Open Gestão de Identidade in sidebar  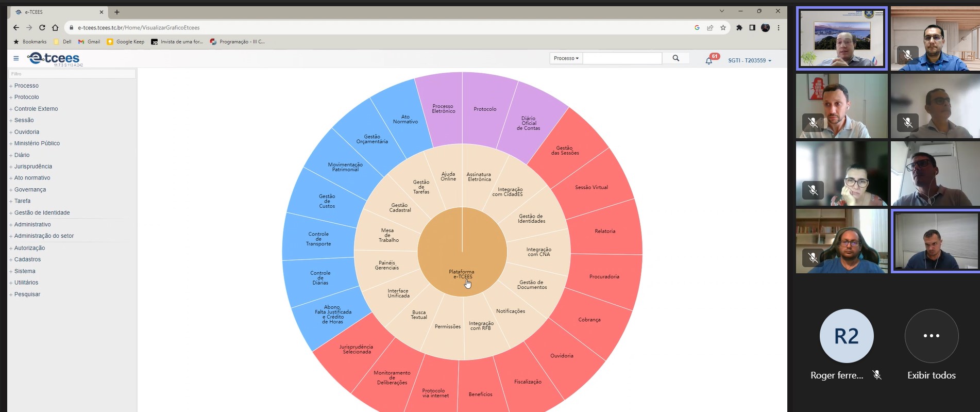(42, 212)
